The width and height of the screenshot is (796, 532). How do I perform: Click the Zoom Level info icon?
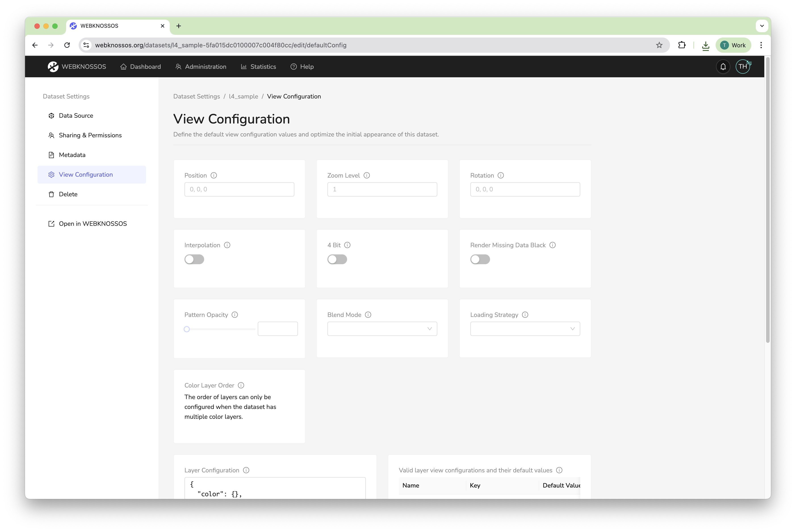367,175
